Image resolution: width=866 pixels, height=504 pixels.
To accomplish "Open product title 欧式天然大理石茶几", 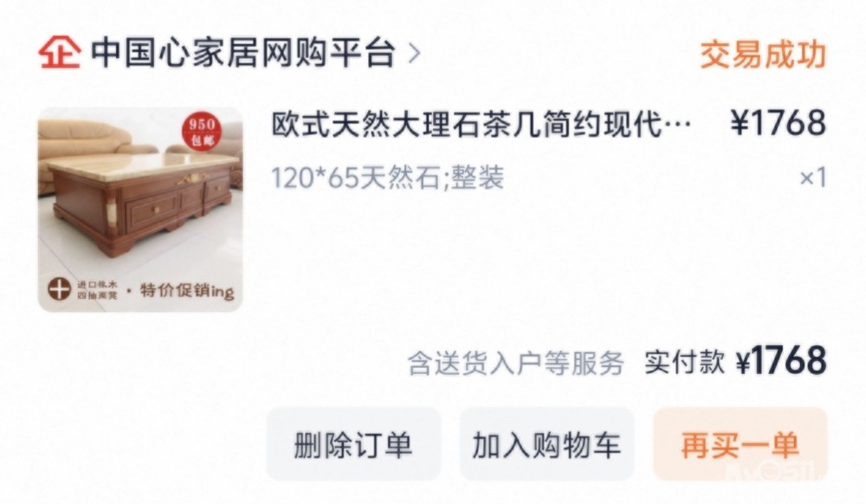I will [x=481, y=124].
